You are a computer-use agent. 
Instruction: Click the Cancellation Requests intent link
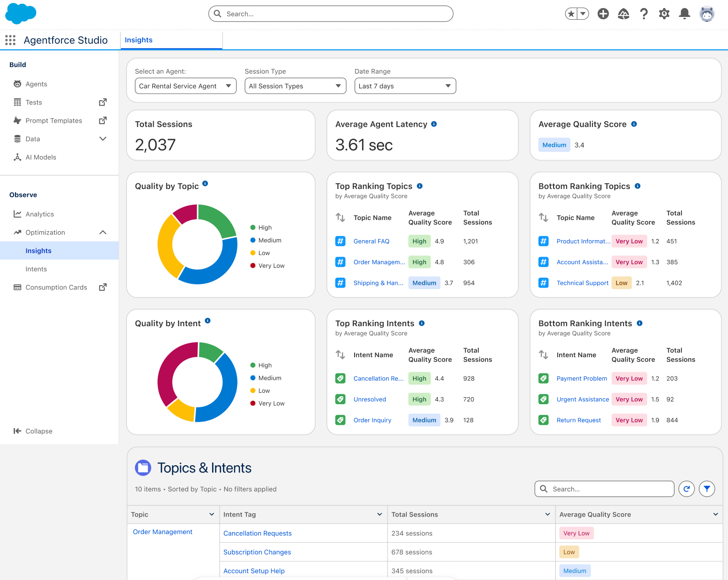point(257,533)
